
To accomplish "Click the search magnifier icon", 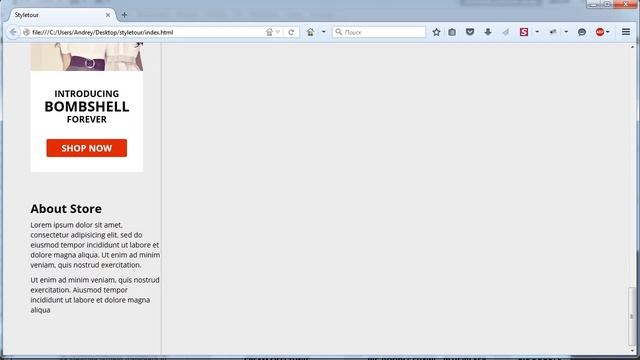I will coord(338,32).
